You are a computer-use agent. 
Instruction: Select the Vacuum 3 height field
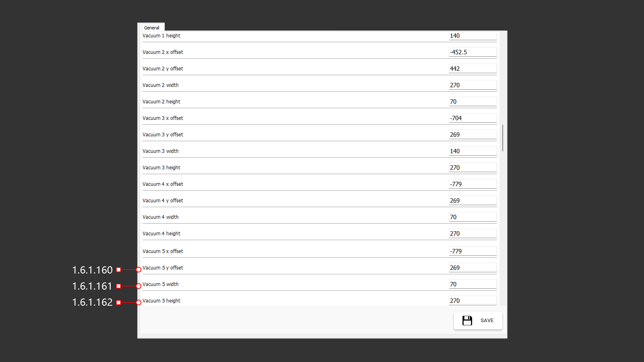pyautogui.click(x=472, y=168)
